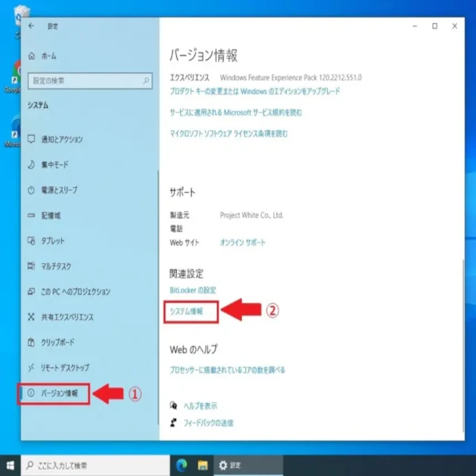Image resolution: width=476 pixels, height=476 pixels.
Task: Focus the 設定の検索 search field
Action: (x=90, y=81)
